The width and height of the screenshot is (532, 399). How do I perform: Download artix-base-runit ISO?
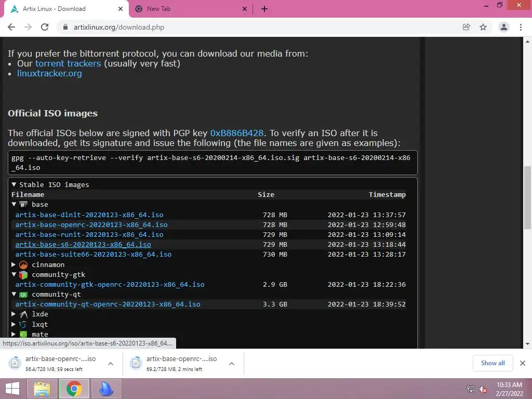pos(89,234)
